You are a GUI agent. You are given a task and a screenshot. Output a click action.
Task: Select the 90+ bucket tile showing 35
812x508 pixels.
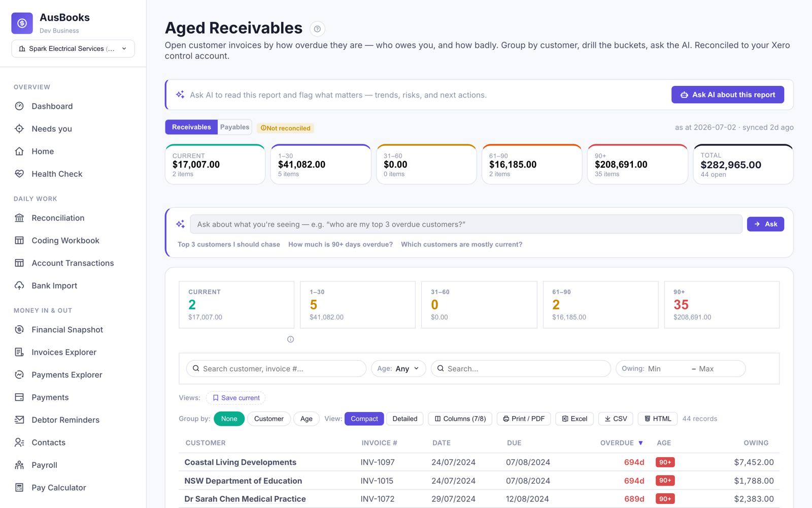[722, 305]
